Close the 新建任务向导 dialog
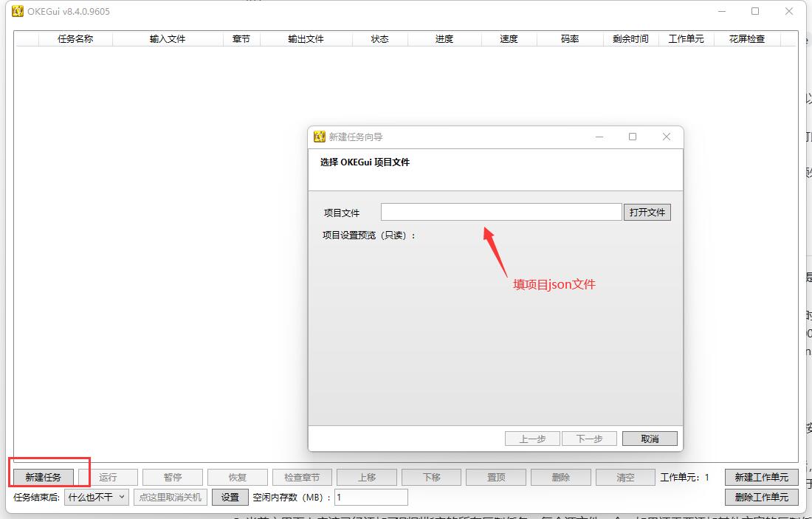Image resolution: width=812 pixels, height=519 pixels. 666,137
